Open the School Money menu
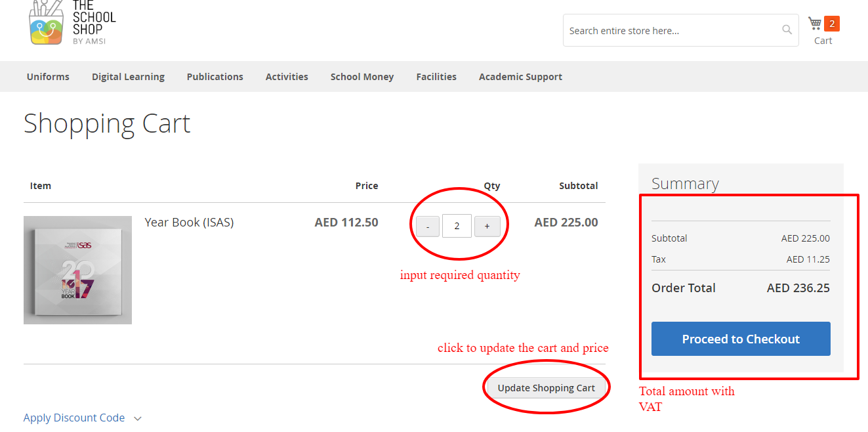 tap(362, 76)
